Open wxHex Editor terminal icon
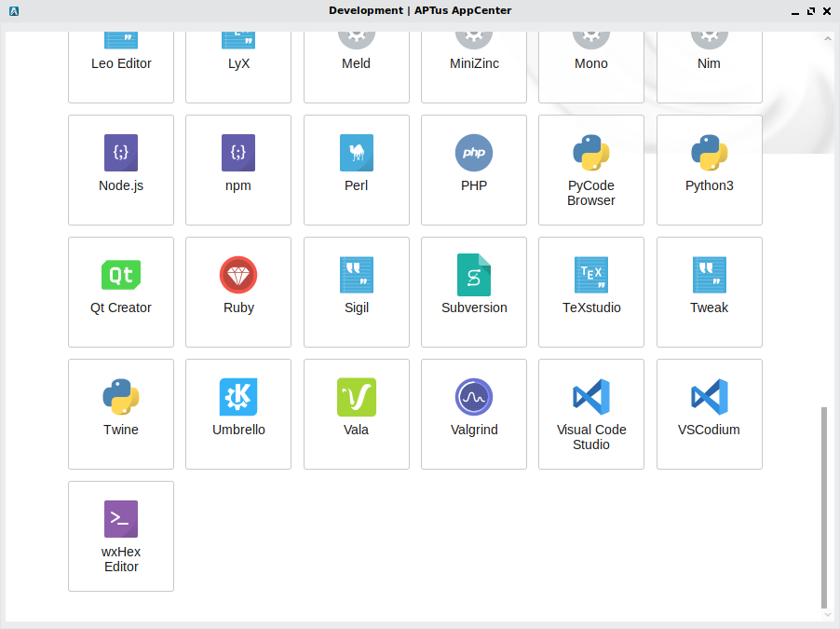Viewport: 840px width, 629px height. point(121,519)
